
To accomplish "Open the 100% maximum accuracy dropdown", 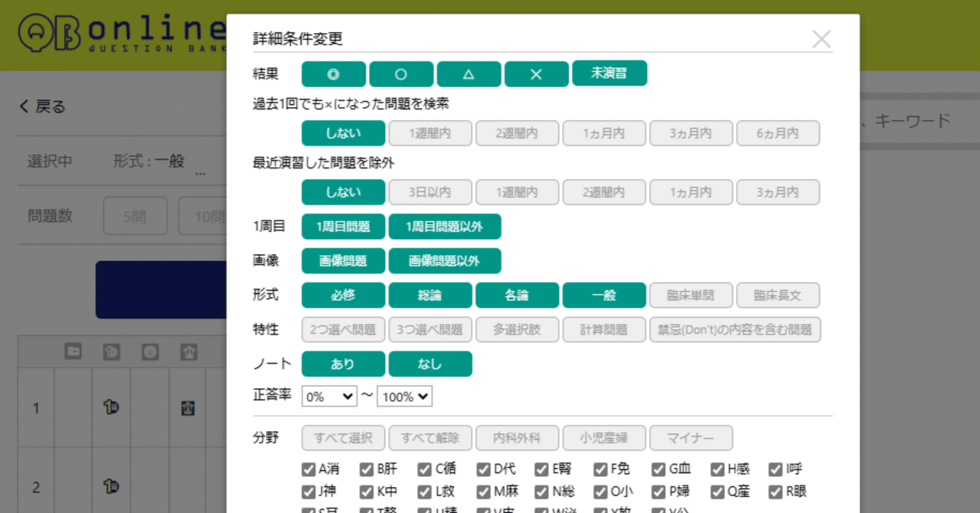I will [404, 397].
